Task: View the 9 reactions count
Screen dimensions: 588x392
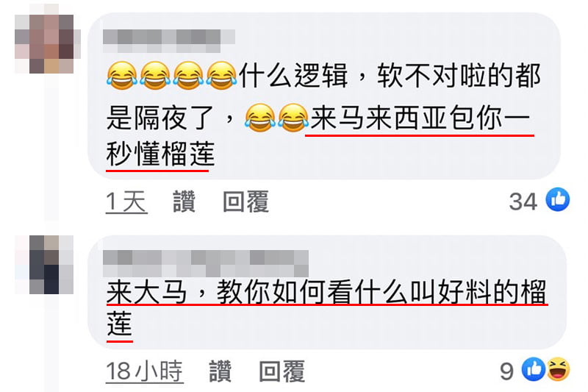Action: point(506,371)
